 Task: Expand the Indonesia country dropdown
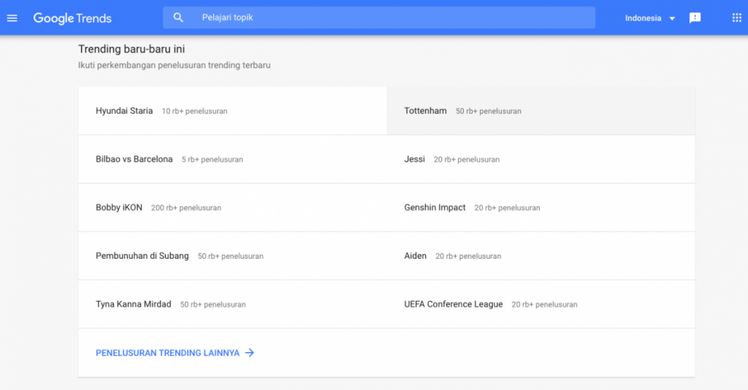[x=650, y=18]
